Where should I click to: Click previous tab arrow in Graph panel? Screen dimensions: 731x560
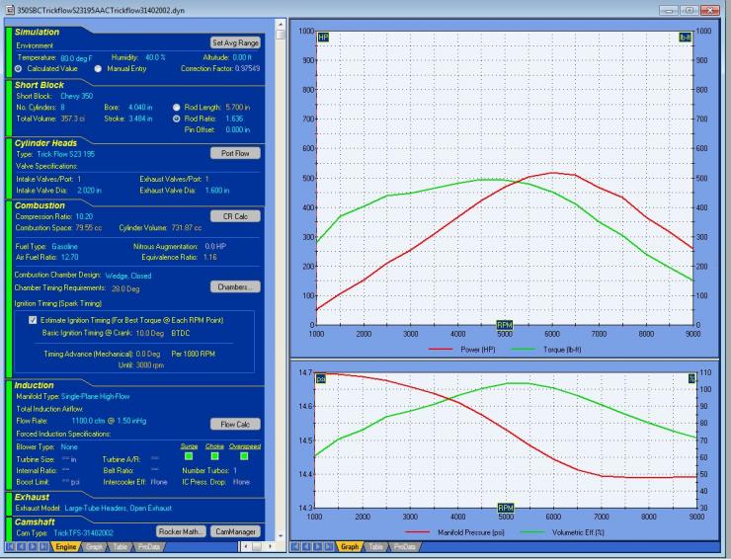click(307, 546)
